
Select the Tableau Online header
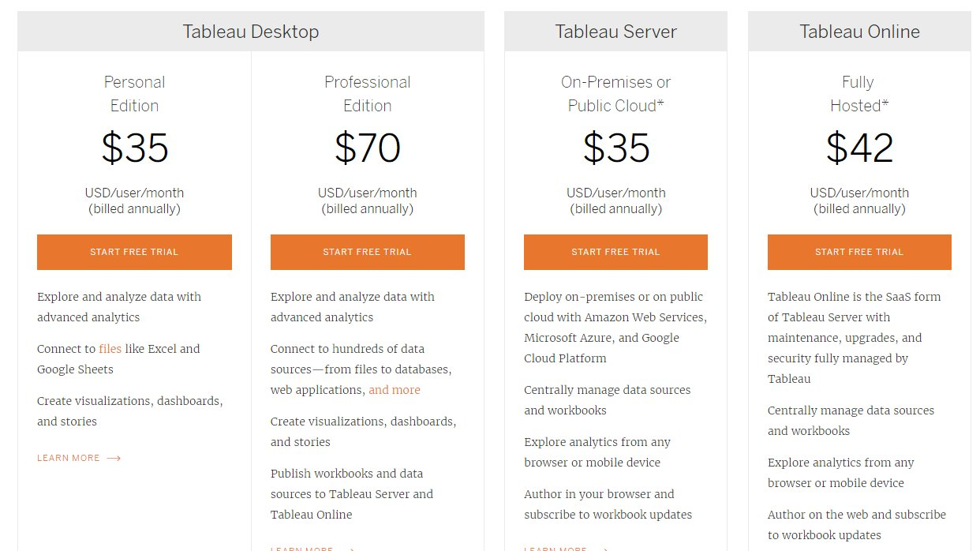pyautogui.click(x=859, y=32)
